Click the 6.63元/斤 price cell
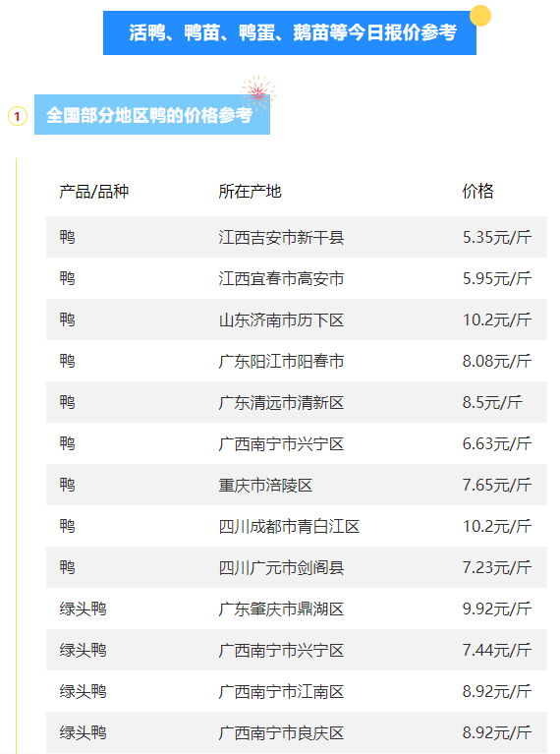Image resolution: width=560 pixels, height=754 pixels. click(x=496, y=443)
